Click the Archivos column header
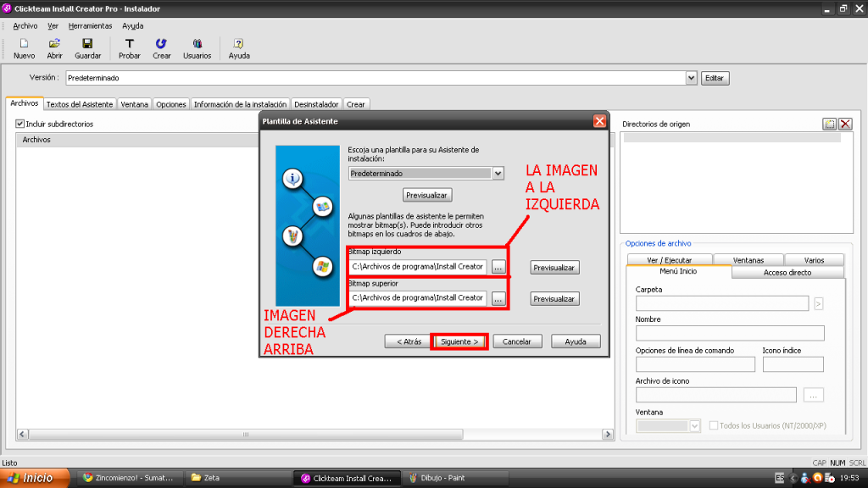The image size is (868, 488). tap(137, 140)
